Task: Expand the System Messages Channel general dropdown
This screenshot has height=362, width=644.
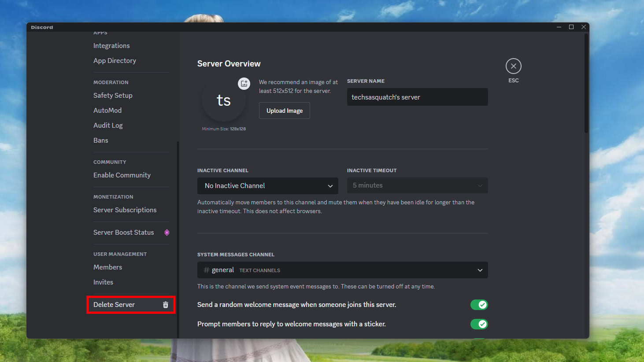Action: pos(343,270)
